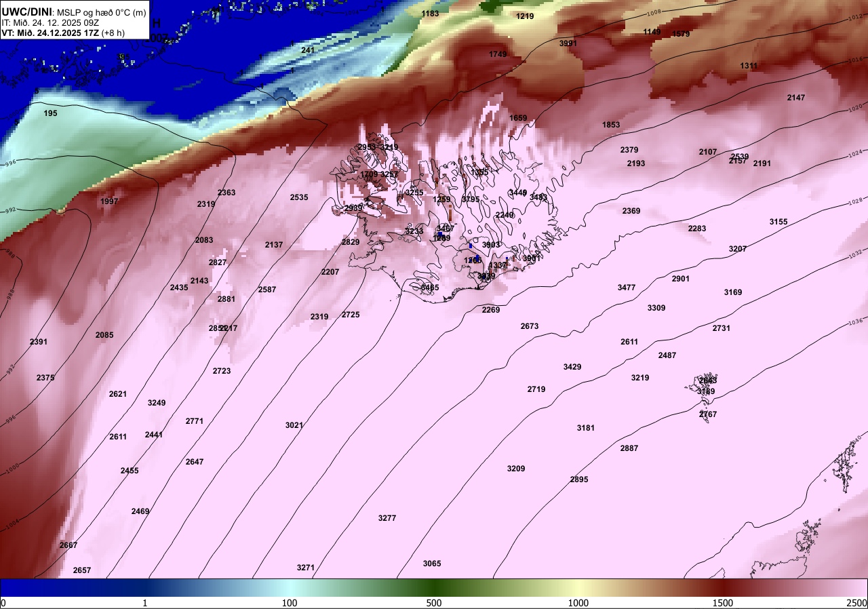
Task: Click the map value 2441
Action: tap(154, 435)
